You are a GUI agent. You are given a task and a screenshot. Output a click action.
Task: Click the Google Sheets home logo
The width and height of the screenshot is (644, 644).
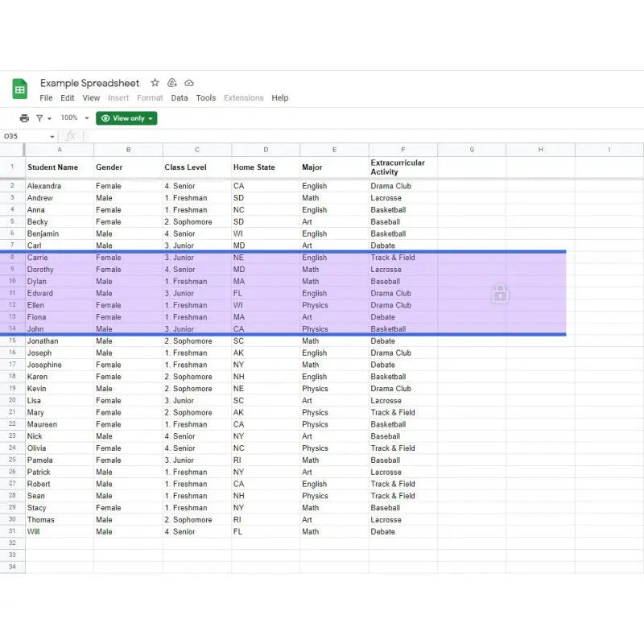[x=20, y=89]
